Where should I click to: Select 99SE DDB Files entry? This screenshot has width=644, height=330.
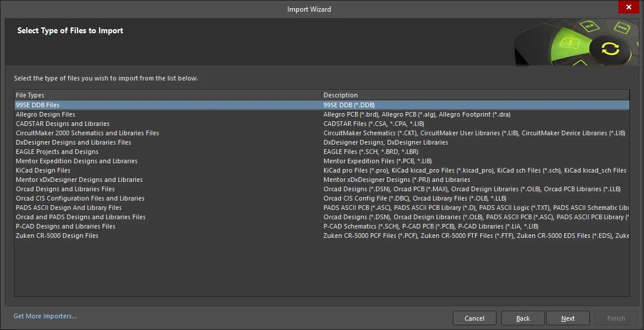tap(322, 105)
